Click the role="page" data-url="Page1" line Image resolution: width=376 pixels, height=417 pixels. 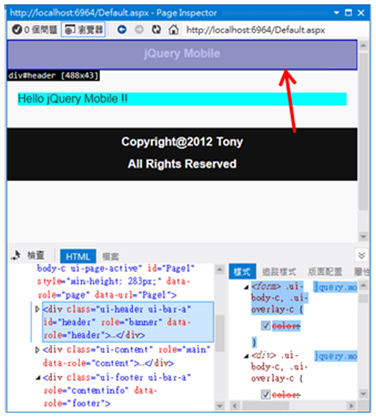coord(107,295)
